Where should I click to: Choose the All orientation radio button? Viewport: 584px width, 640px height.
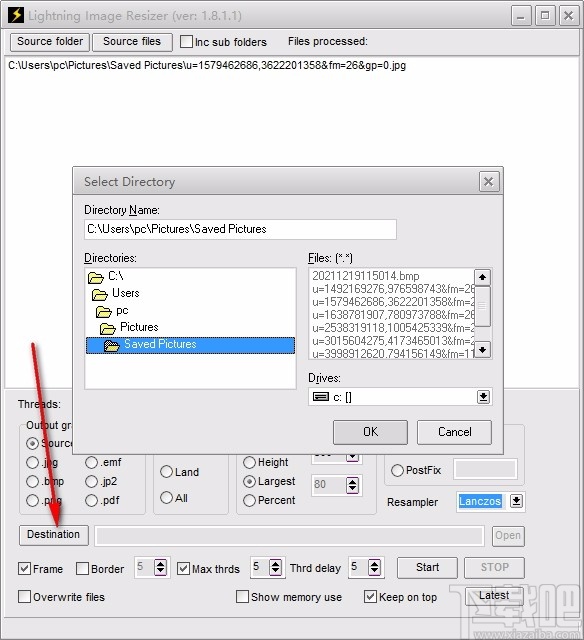(166, 498)
